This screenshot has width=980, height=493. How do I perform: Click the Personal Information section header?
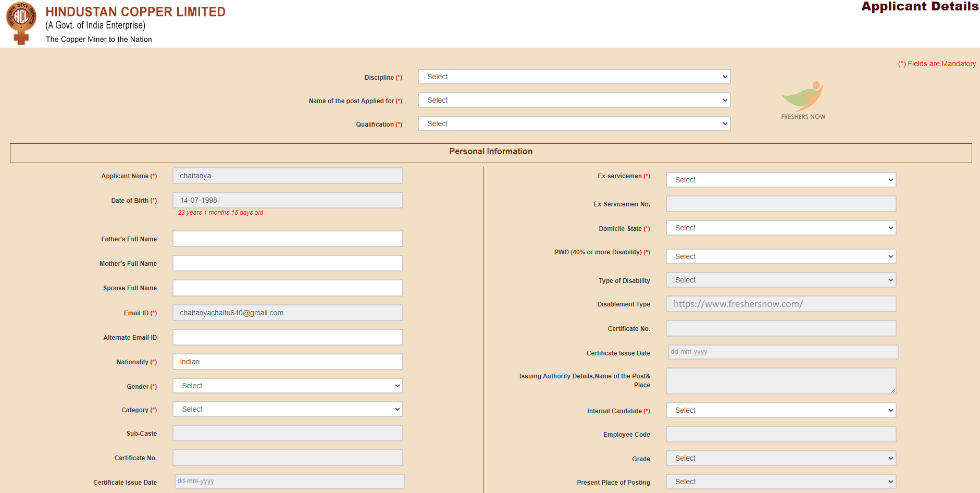pos(491,153)
